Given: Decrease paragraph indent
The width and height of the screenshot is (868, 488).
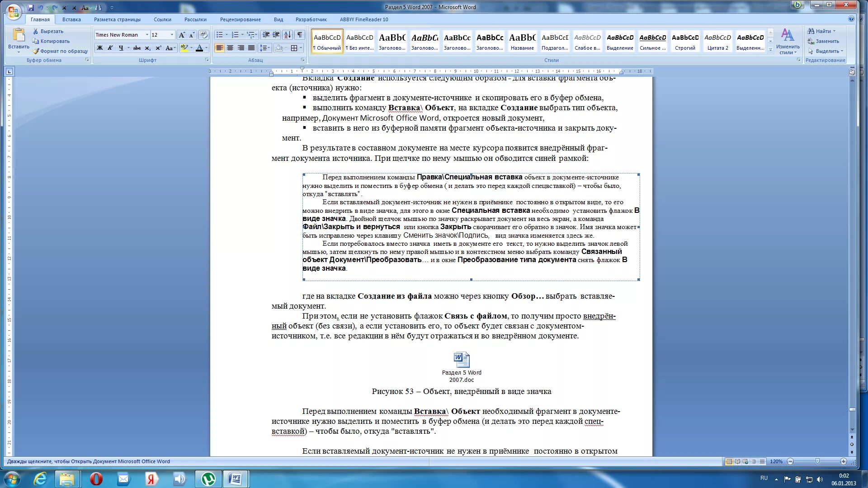Looking at the screenshot, I should pos(266,35).
